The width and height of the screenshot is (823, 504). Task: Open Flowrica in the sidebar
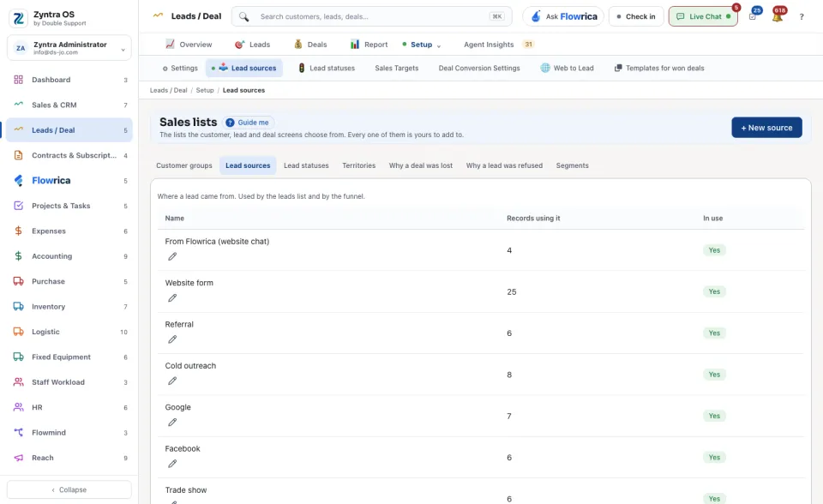[69, 181]
